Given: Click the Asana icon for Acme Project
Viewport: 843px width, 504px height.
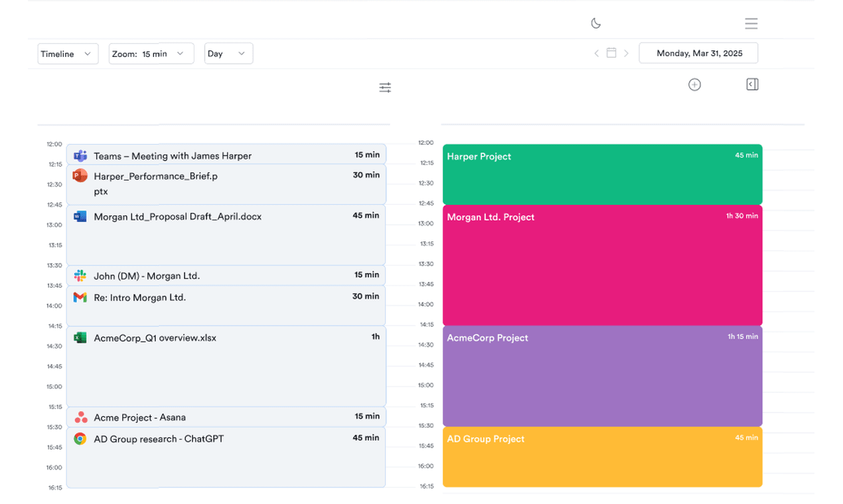Looking at the screenshot, I should coord(80,417).
